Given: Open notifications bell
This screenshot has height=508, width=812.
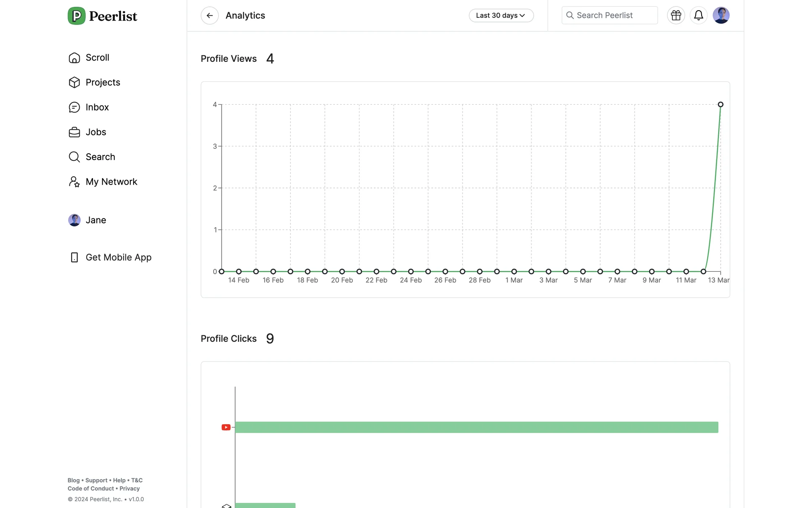Looking at the screenshot, I should [698, 16].
